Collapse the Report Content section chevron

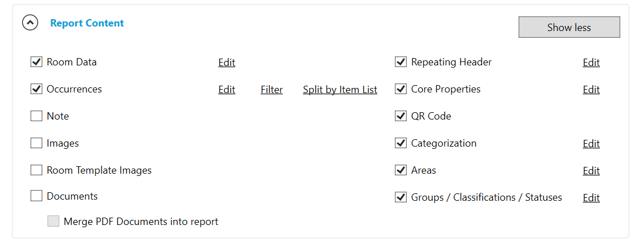(30, 23)
